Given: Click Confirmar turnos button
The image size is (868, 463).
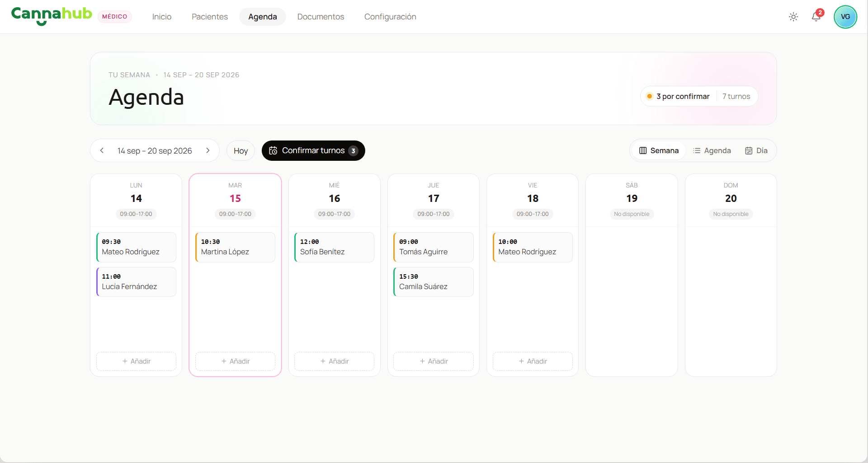Looking at the screenshot, I should point(313,150).
